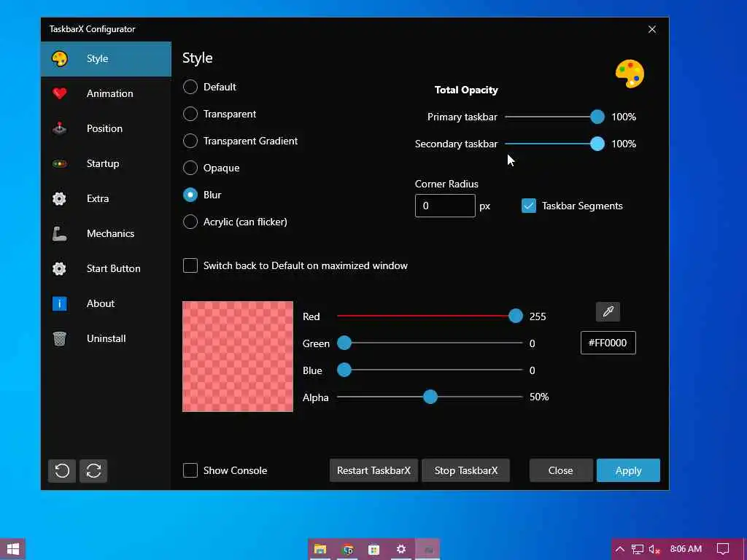This screenshot has width=747, height=560.
Task: Enable Switch back to Default on maximized window
Action: click(x=190, y=265)
